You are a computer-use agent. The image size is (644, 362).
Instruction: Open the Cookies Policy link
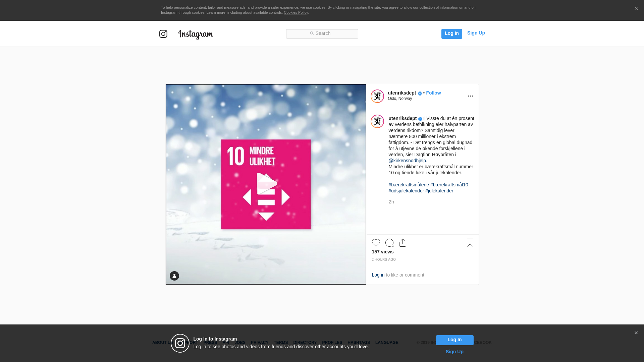coord(296,12)
